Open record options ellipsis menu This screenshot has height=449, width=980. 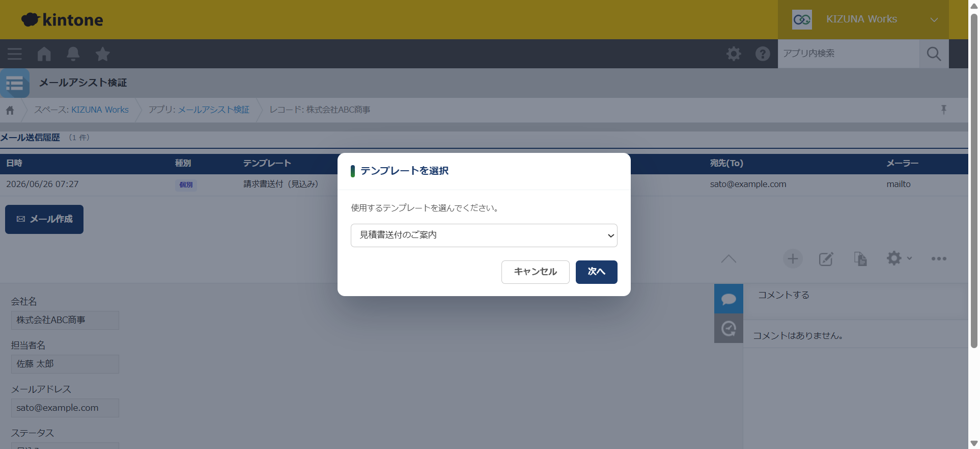coord(939,259)
